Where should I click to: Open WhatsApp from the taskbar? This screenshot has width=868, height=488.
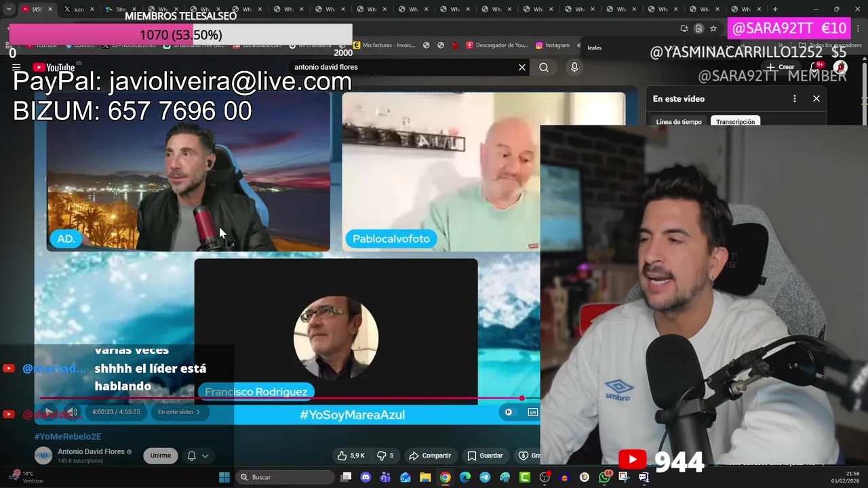(x=604, y=477)
